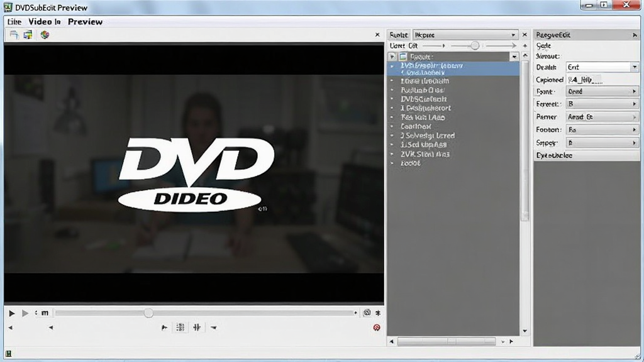The width and height of the screenshot is (644, 362).
Task: Click the horizontal scroll right arrow
Action: point(511,341)
